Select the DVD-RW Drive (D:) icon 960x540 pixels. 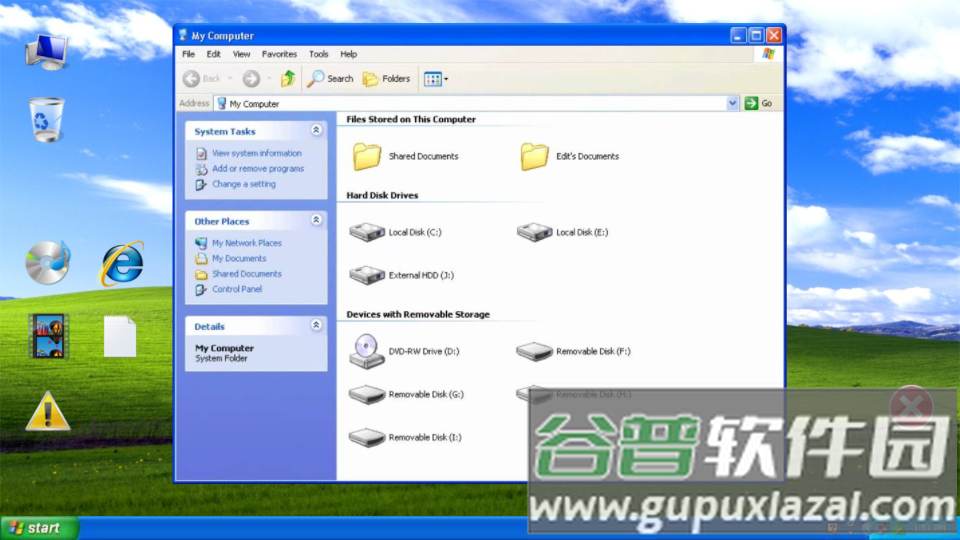(x=366, y=351)
